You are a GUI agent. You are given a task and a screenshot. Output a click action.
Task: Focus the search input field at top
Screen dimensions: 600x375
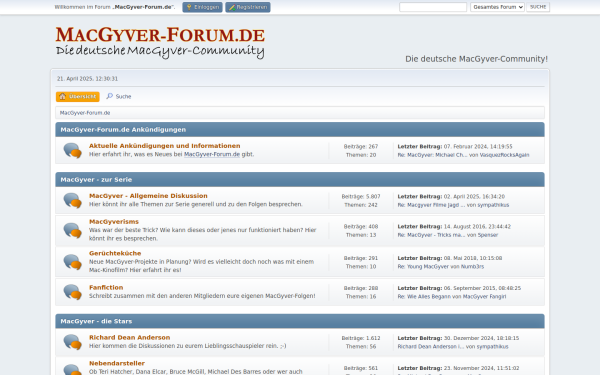[x=433, y=7]
